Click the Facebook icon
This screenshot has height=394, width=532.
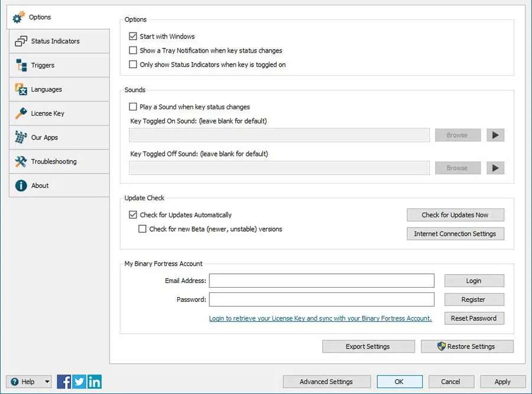coord(64,382)
